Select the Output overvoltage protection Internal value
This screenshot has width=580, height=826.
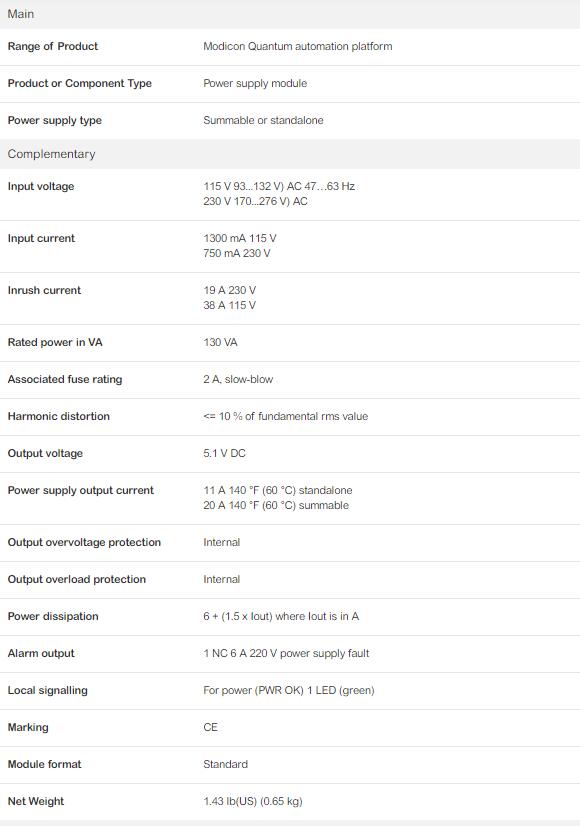(222, 542)
